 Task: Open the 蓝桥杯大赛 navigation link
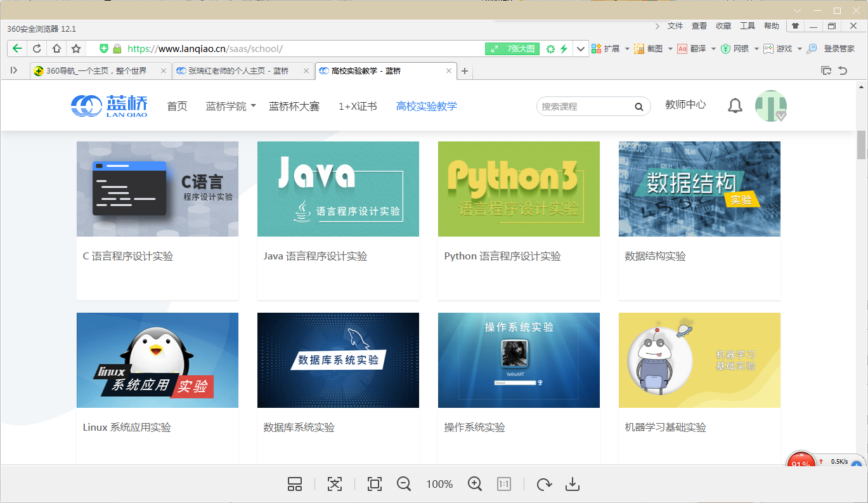(x=294, y=106)
